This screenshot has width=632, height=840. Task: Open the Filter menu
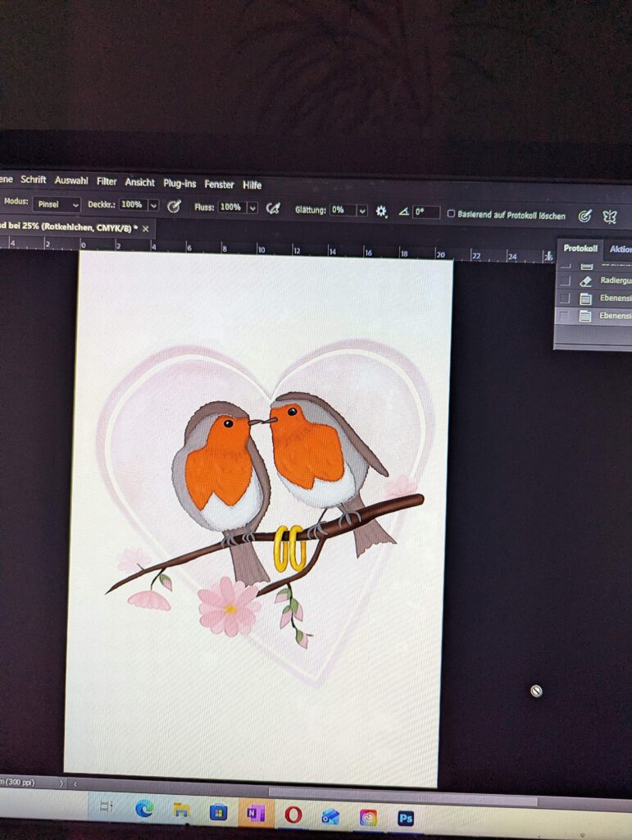tap(107, 181)
